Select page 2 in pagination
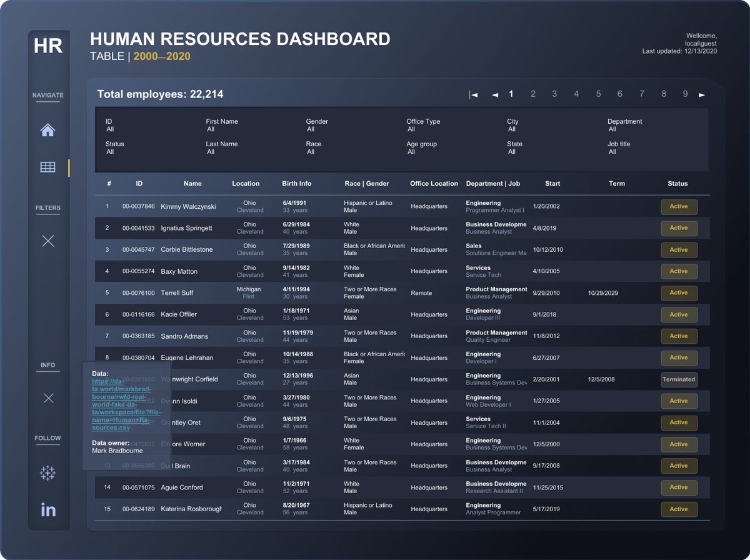This screenshot has width=750, height=560. coord(533,94)
